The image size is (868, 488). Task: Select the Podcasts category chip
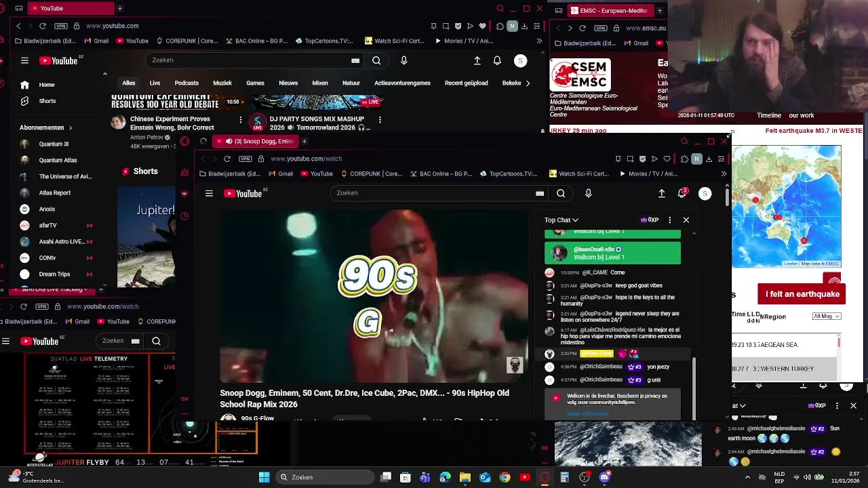pyautogui.click(x=186, y=83)
